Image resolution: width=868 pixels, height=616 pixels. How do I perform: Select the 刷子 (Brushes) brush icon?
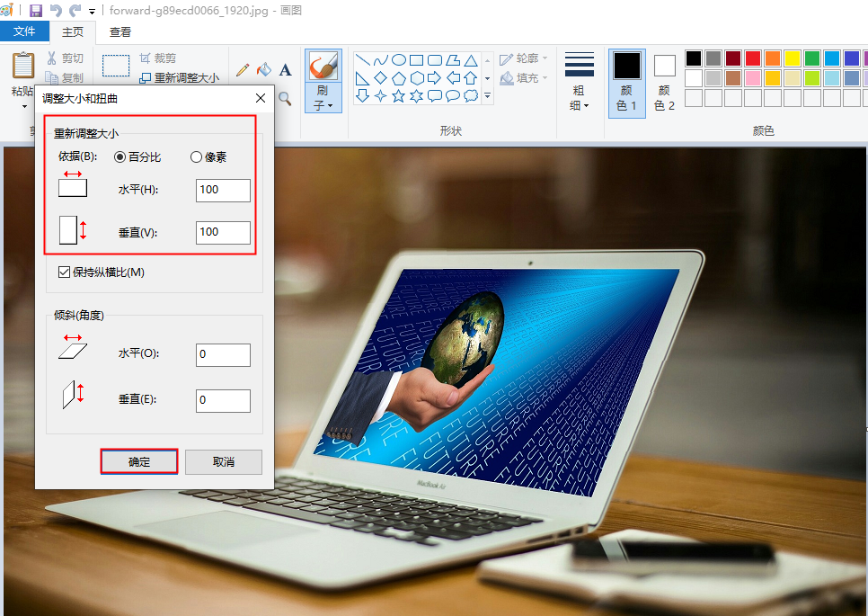(323, 67)
